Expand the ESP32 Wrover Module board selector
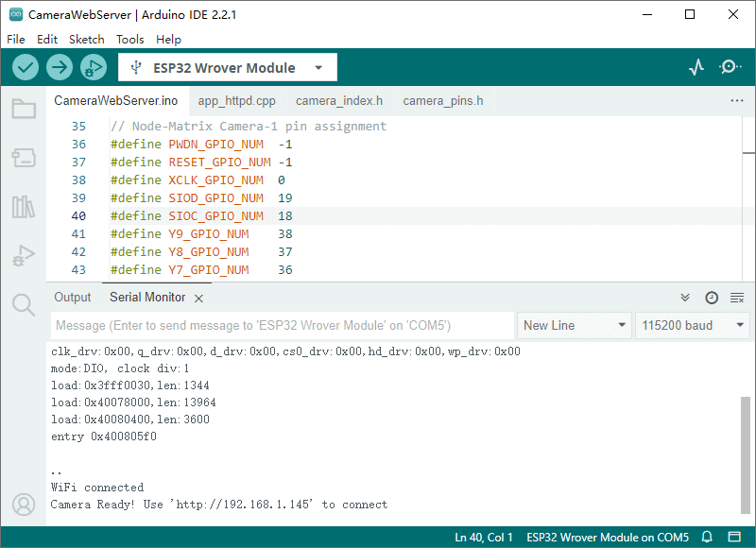The width and height of the screenshot is (756, 548). [x=227, y=68]
